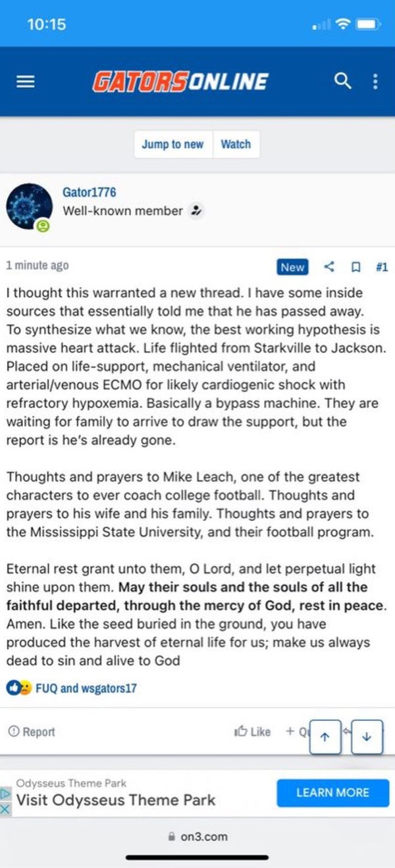Close the ad with X icon

tap(5, 809)
